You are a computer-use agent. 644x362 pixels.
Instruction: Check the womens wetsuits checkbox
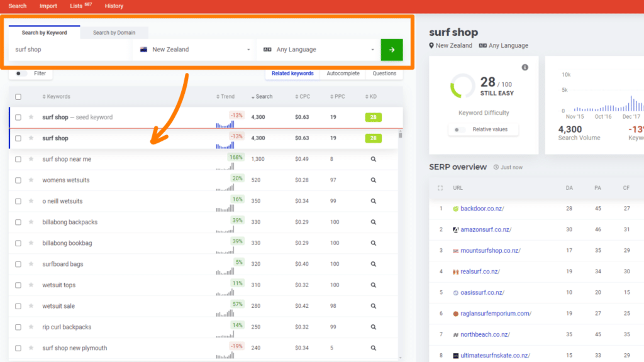[18, 180]
